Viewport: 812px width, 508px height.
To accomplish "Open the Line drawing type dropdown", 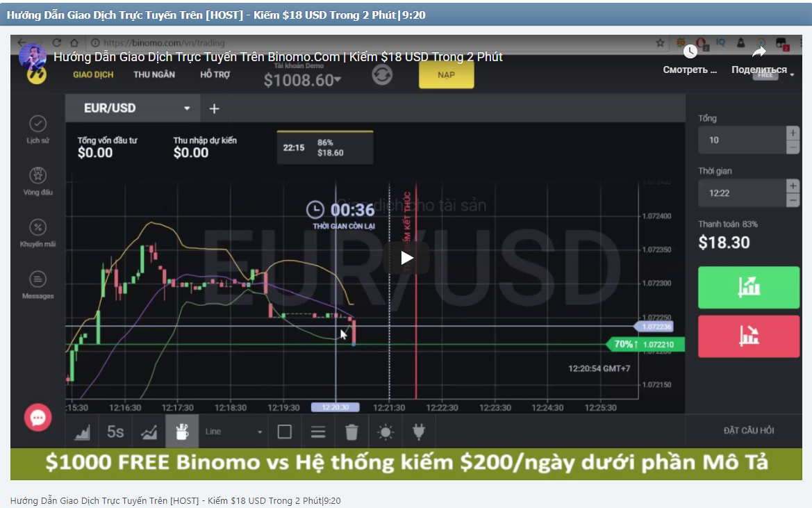I will pyautogui.click(x=233, y=432).
